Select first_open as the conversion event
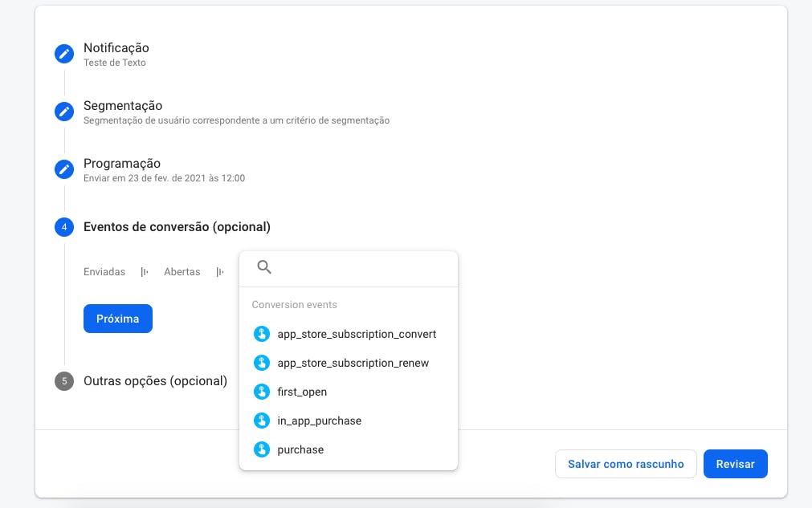The image size is (812, 508). pos(303,392)
